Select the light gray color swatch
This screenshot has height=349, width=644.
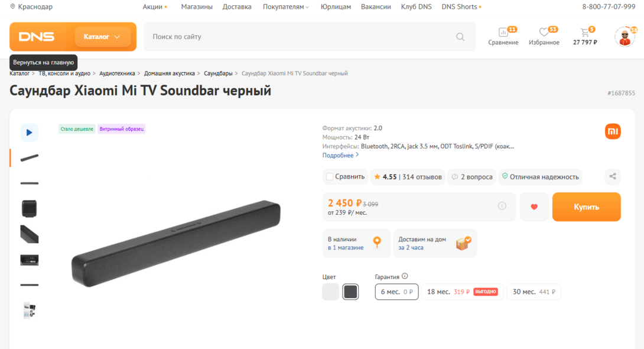point(331,292)
